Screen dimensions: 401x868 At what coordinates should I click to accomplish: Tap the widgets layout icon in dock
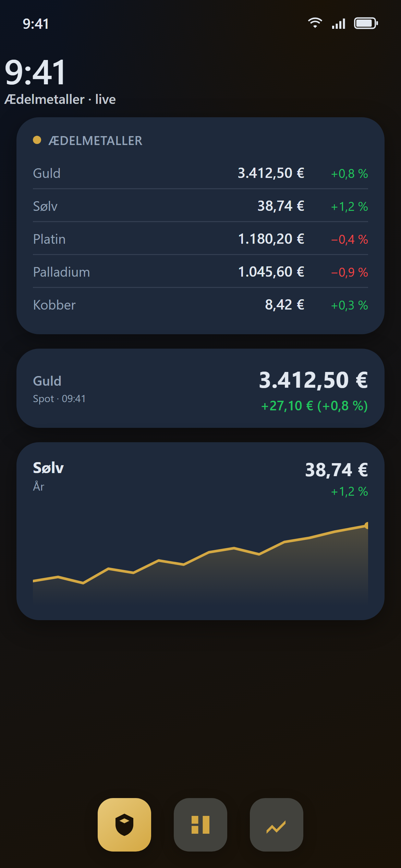200,824
